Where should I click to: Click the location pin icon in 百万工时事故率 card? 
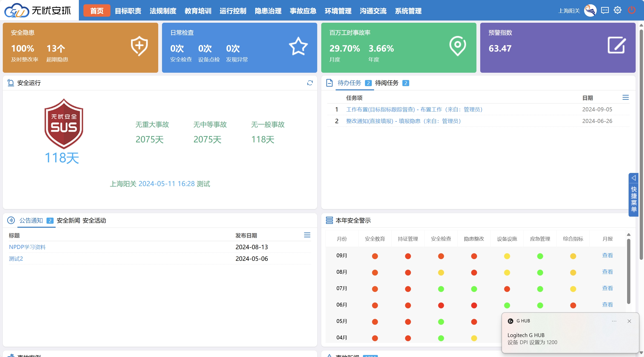(x=457, y=46)
